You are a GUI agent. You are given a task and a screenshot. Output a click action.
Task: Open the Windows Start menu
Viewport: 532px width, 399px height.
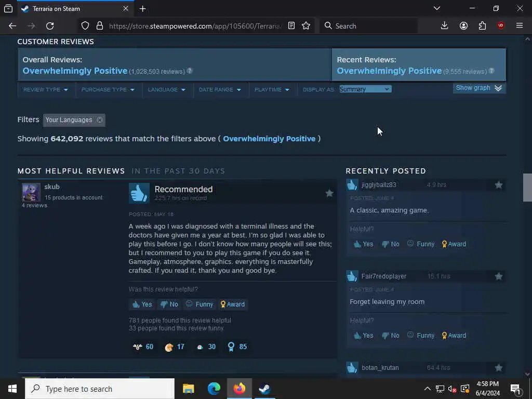point(12,389)
